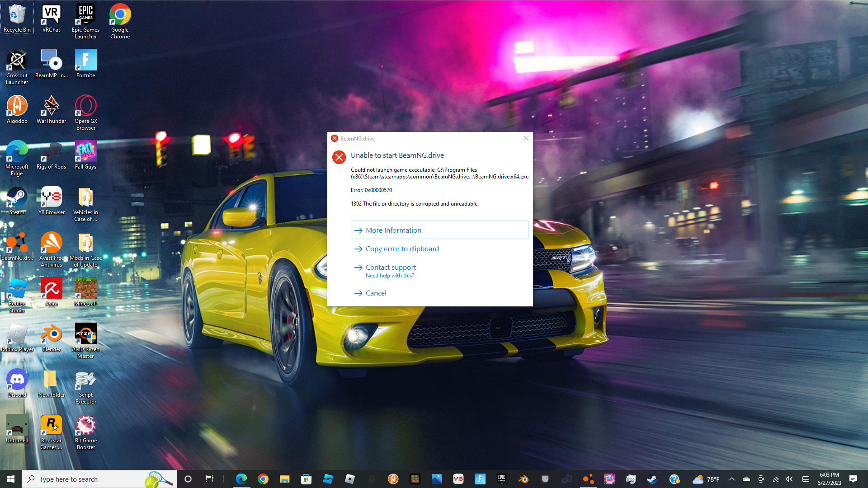
Task: Open the 78°F weather widget
Action: 706,479
